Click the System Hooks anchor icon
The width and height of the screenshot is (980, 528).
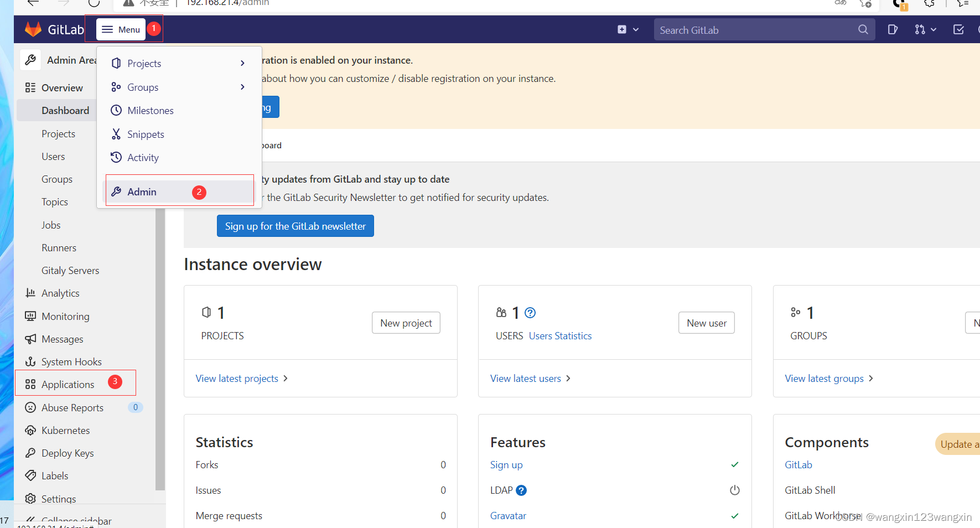coord(30,361)
